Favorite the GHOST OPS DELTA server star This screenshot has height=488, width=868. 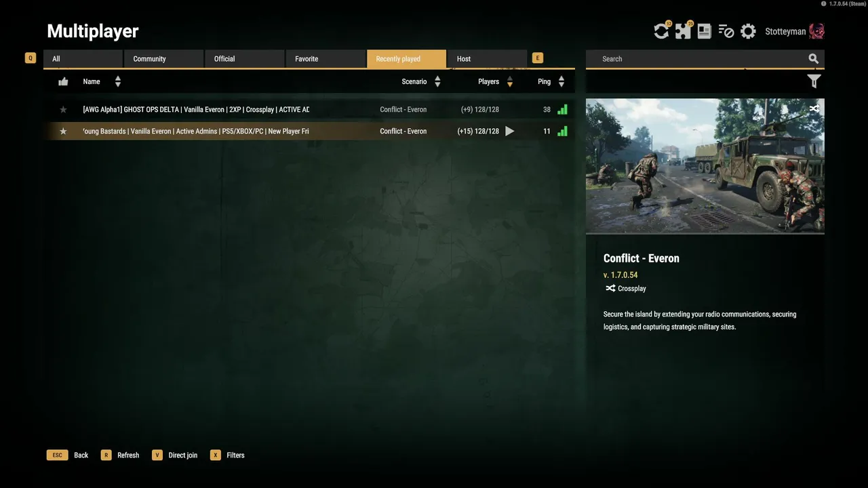(63, 109)
